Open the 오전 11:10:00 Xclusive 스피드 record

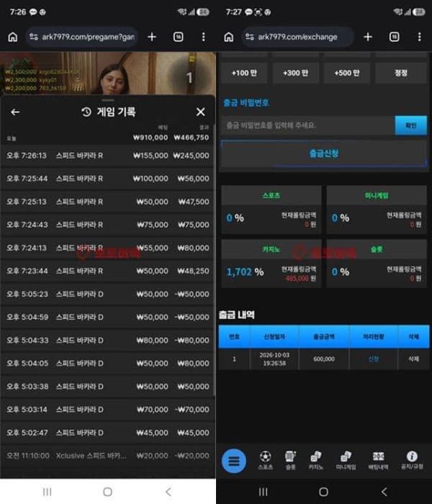(107, 456)
